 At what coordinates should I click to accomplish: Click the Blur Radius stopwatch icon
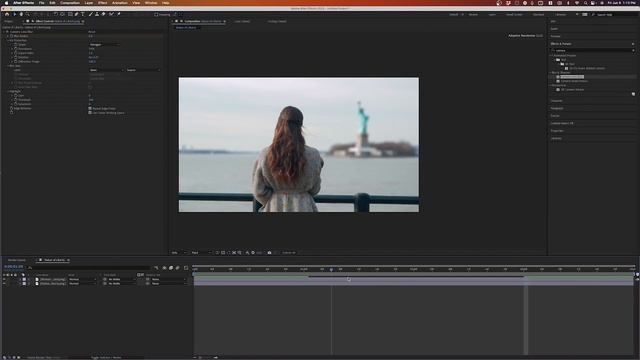click(11, 36)
